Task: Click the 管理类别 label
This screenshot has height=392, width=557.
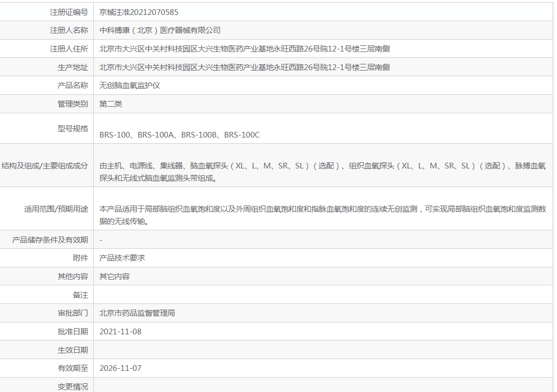Action: (x=73, y=104)
